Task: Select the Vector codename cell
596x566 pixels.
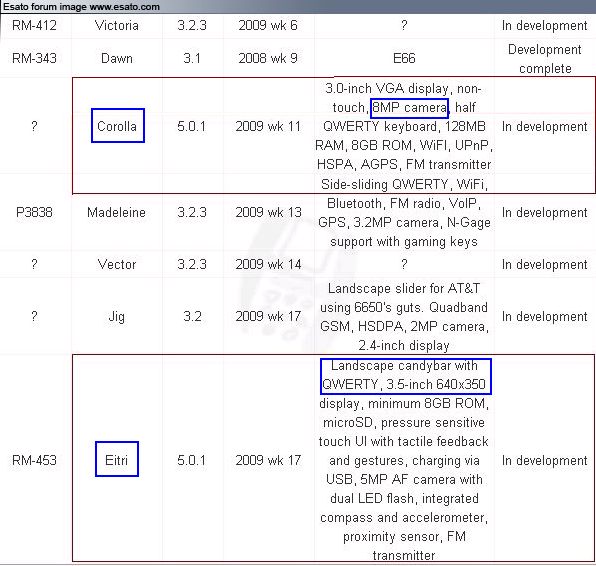Action: pos(117,264)
